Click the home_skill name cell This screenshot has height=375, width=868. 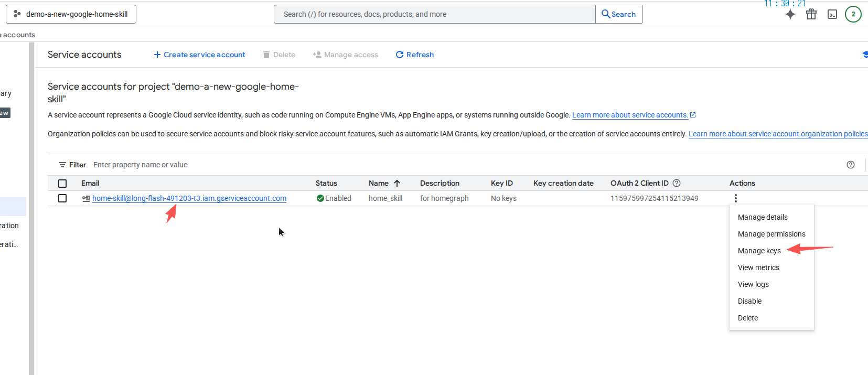(x=385, y=198)
